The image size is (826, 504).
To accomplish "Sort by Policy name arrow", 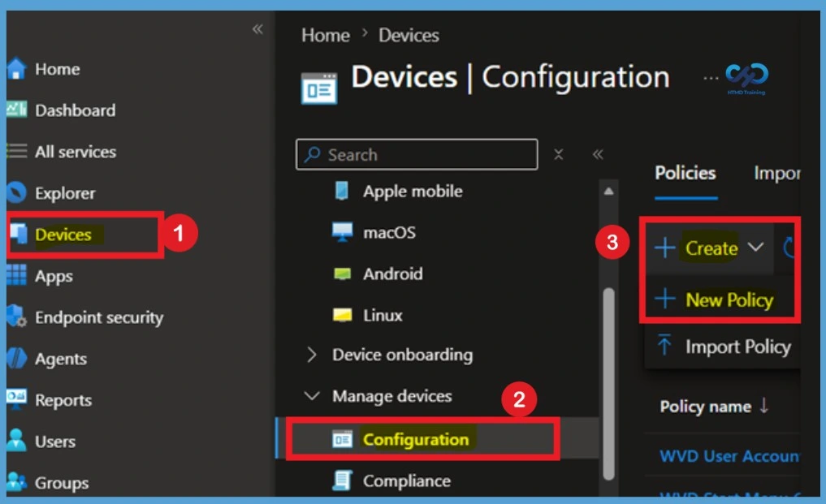I will coord(763,405).
